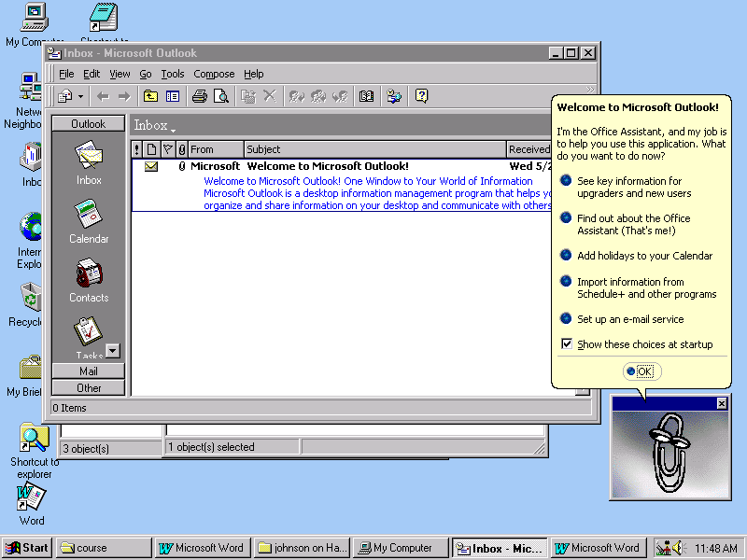Click the Print icon in Outlook toolbar
The image size is (747, 560).
coord(200,97)
